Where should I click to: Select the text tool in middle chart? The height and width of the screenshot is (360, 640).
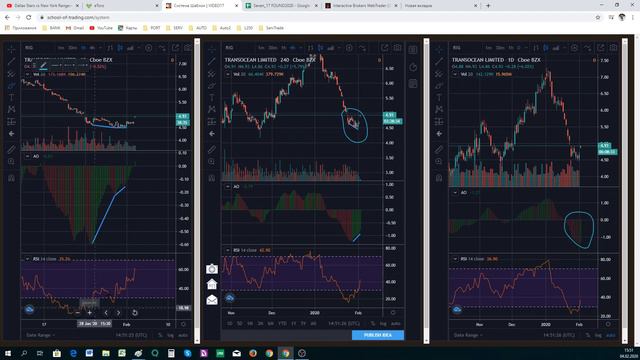211,98
